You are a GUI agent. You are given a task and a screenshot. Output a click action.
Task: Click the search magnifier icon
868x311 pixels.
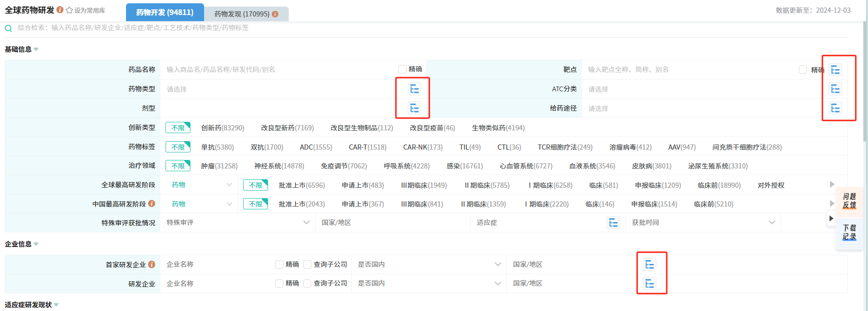8,28
